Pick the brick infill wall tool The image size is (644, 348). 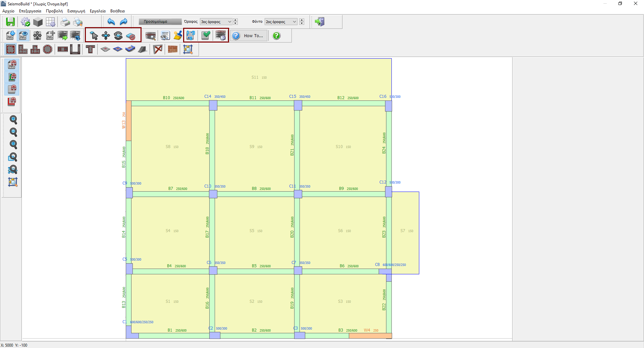[x=172, y=49]
